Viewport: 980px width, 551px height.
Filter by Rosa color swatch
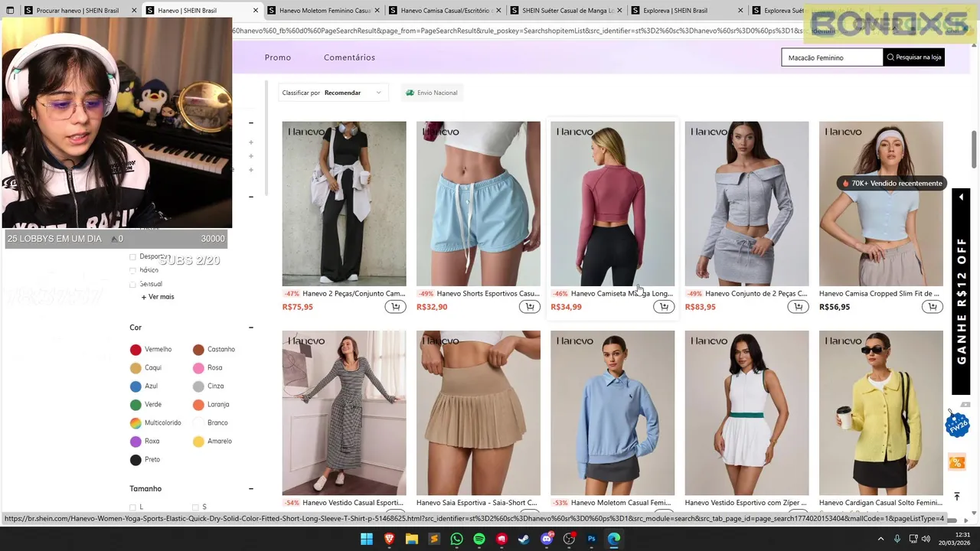click(198, 368)
